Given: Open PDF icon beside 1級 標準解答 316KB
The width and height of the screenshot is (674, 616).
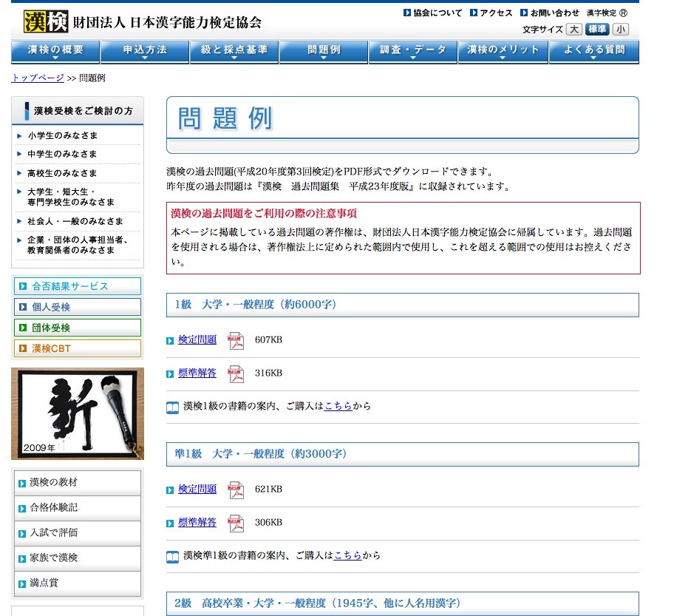Looking at the screenshot, I should pyautogui.click(x=236, y=374).
